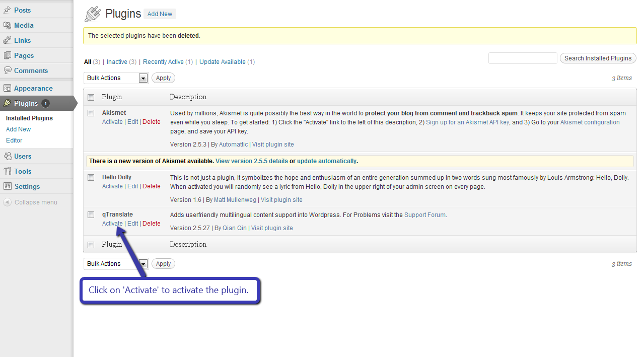This screenshot has width=644, height=357.
Task: Tick the select-all checkbox in top header
Action: coord(91,97)
